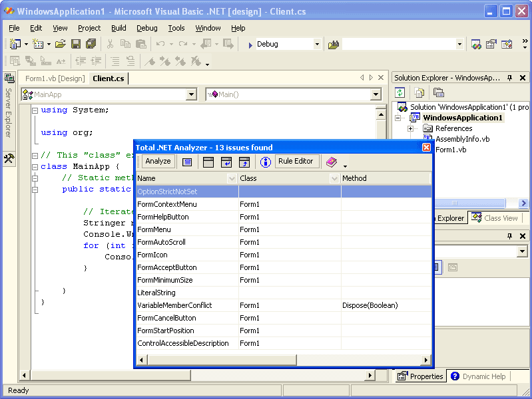Select the Properties tab at bottom
The image size is (532, 399).
coord(420,376)
